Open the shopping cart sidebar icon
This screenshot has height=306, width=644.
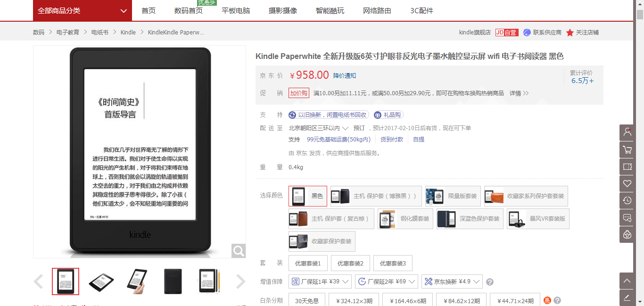pyautogui.click(x=627, y=149)
